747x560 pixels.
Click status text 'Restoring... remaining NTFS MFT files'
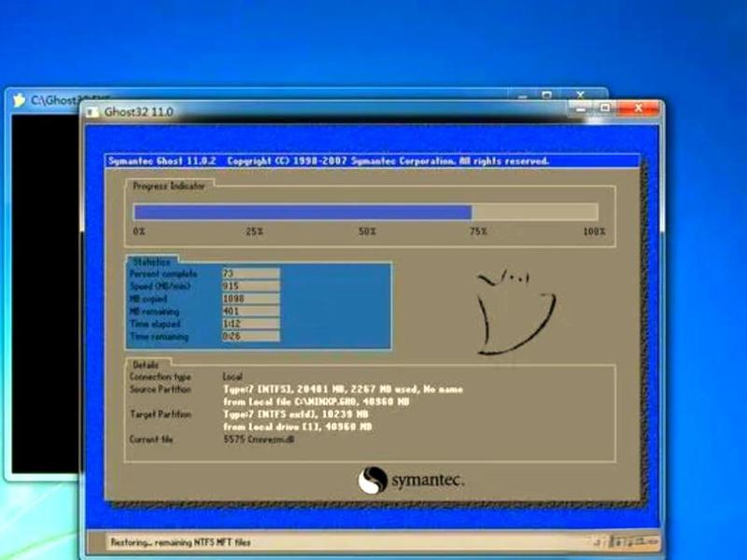(180, 542)
